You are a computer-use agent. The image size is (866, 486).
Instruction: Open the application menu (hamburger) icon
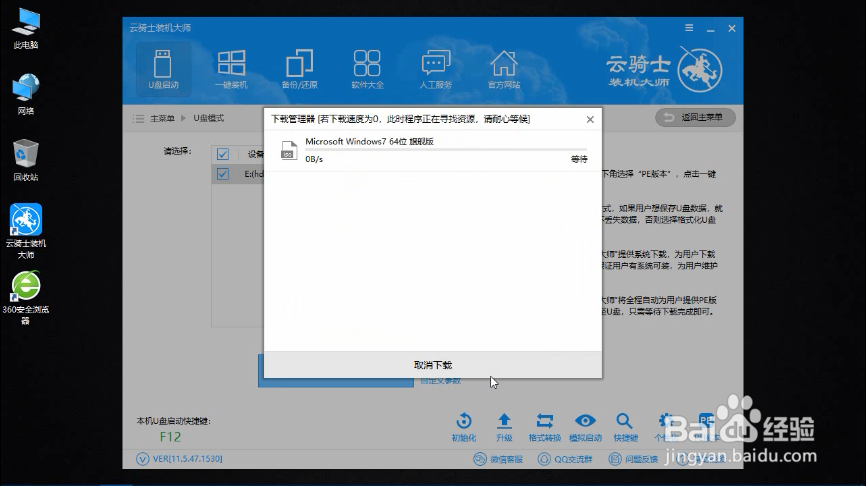[689, 28]
